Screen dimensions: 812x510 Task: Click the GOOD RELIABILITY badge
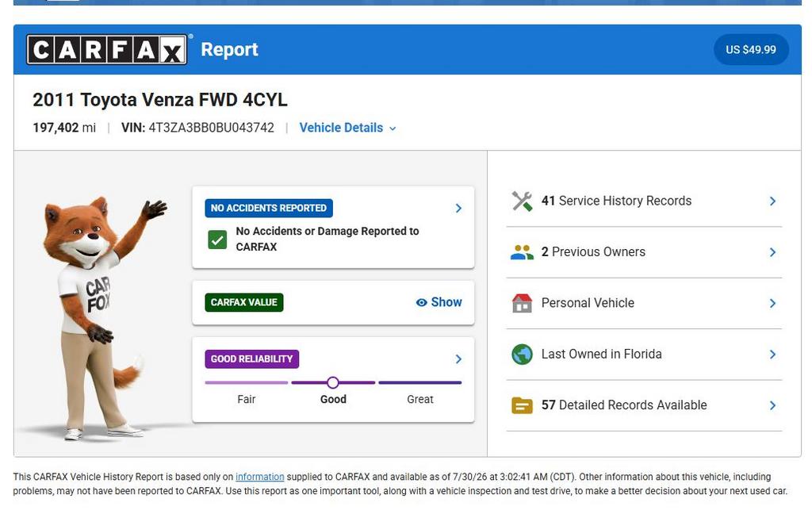[x=251, y=359]
